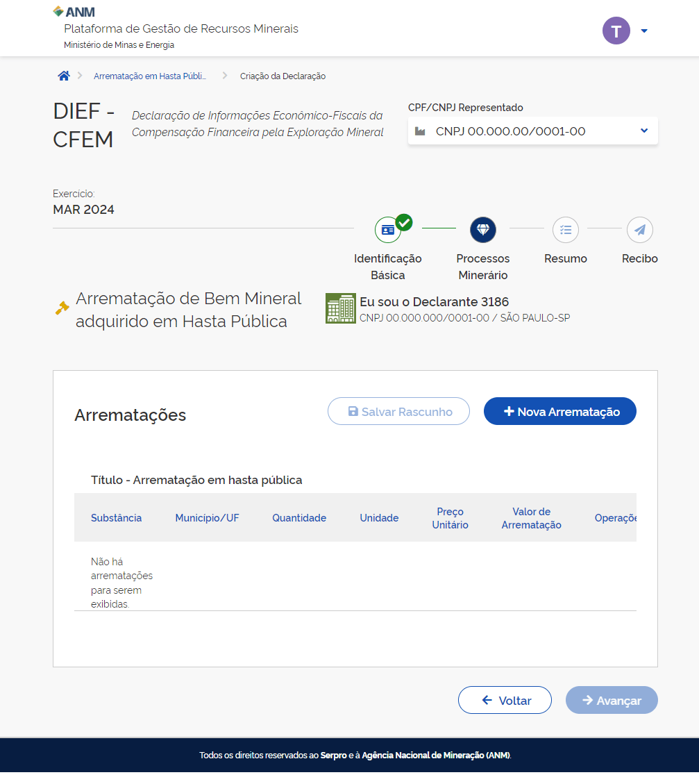Click the ANM logo
Viewport: 699px width, 784px height.
[x=74, y=12]
